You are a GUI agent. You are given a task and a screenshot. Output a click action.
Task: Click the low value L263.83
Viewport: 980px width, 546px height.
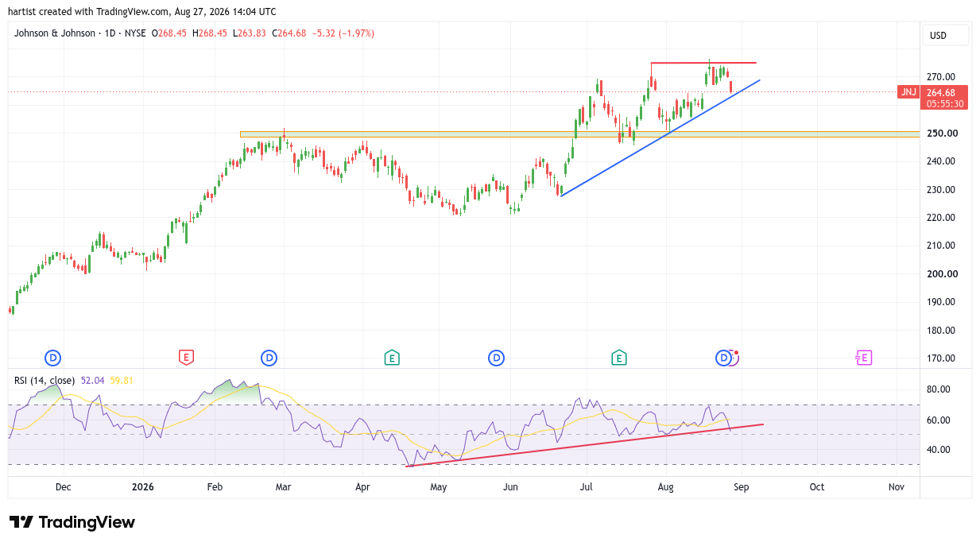(x=250, y=33)
